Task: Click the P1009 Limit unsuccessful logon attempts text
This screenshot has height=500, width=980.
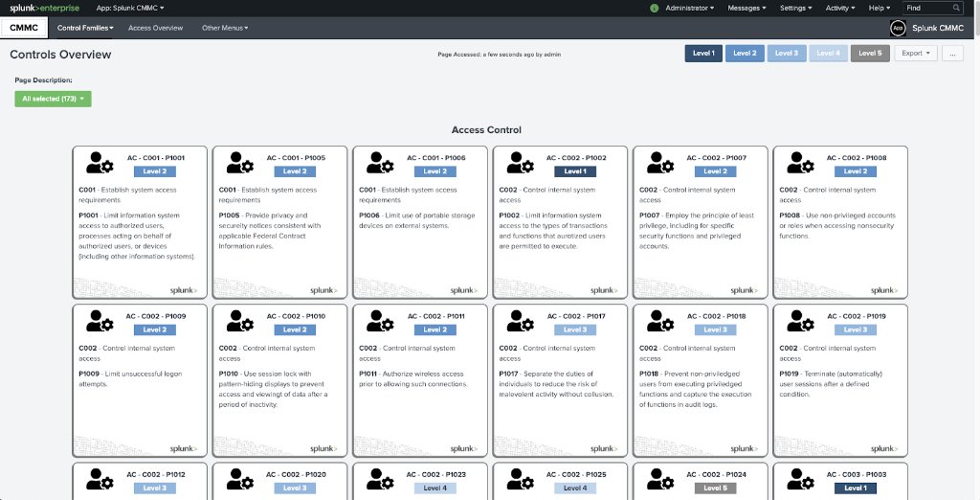Action: point(130,378)
